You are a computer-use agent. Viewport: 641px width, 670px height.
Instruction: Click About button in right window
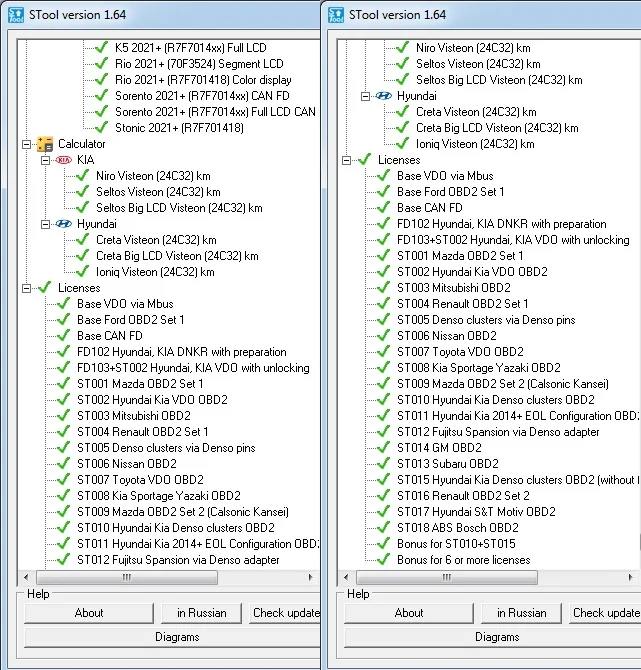[409, 613]
